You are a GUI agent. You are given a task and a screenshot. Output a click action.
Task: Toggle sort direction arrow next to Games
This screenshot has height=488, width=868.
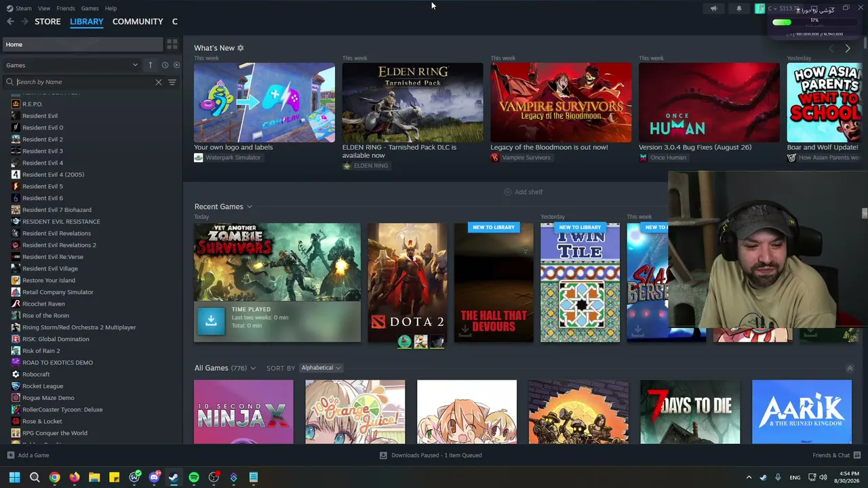click(151, 65)
